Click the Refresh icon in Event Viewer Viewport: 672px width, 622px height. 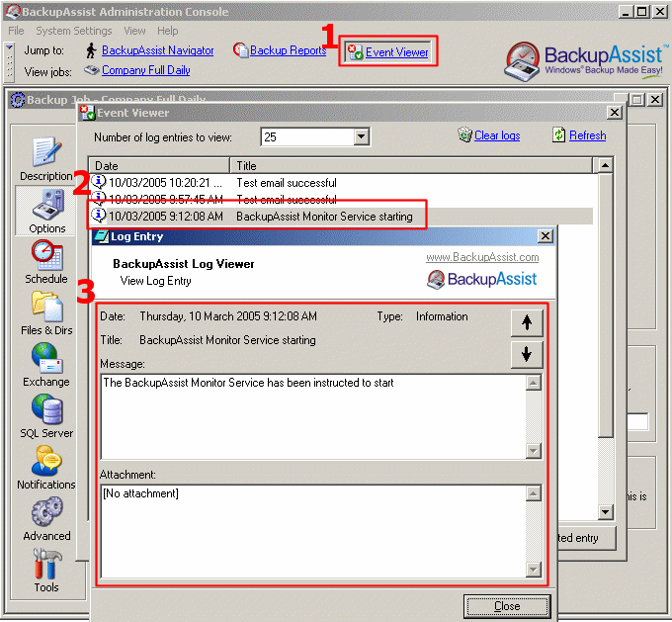pyautogui.click(x=558, y=134)
